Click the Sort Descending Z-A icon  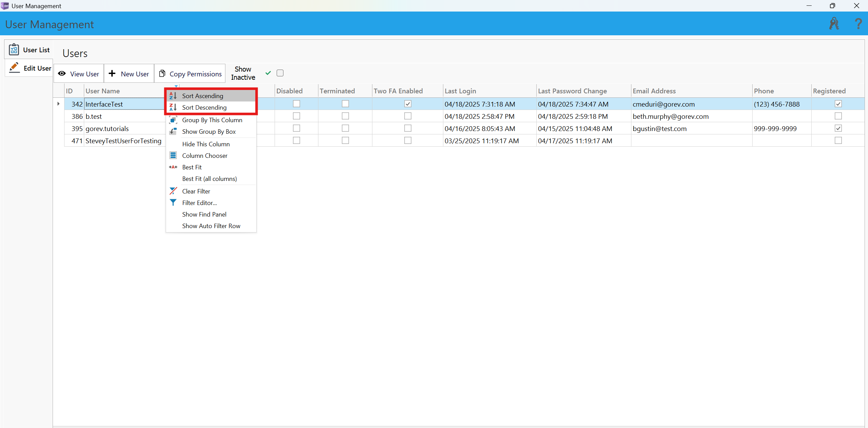point(173,107)
